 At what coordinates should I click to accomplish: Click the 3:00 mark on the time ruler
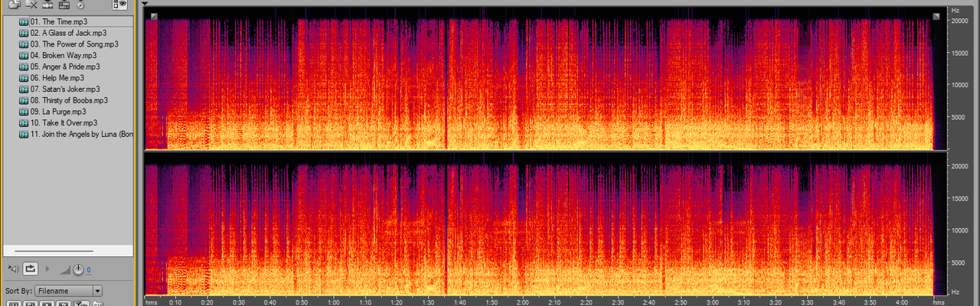coord(711,301)
